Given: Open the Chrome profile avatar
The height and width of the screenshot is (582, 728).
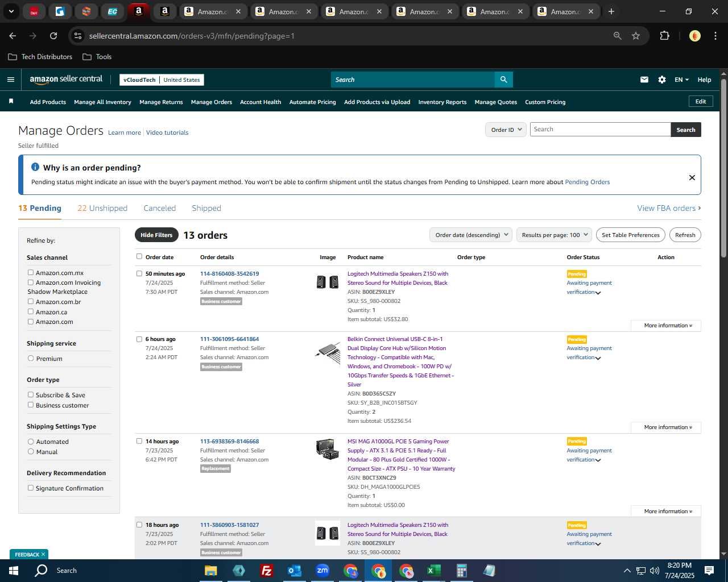Looking at the screenshot, I should coord(694,36).
